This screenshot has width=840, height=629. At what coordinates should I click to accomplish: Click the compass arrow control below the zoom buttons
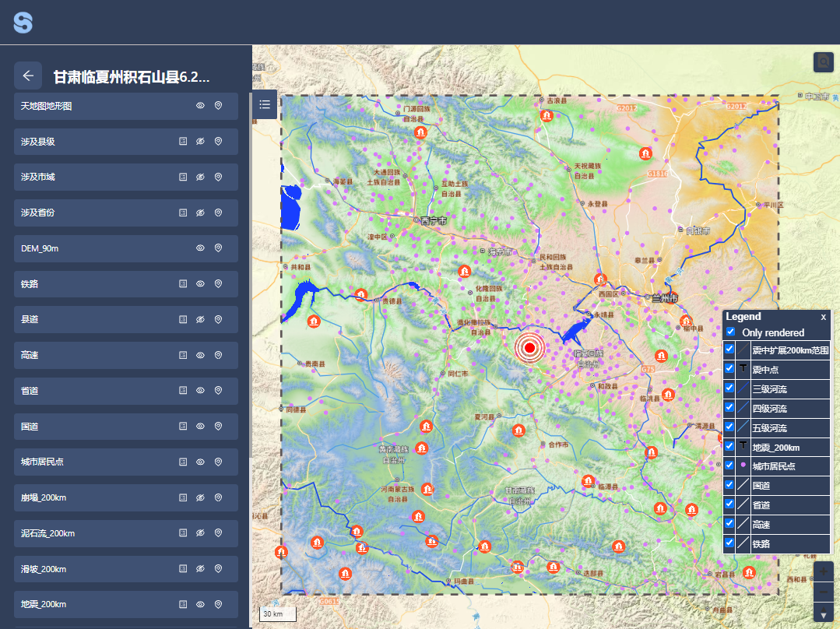[x=823, y=615]
